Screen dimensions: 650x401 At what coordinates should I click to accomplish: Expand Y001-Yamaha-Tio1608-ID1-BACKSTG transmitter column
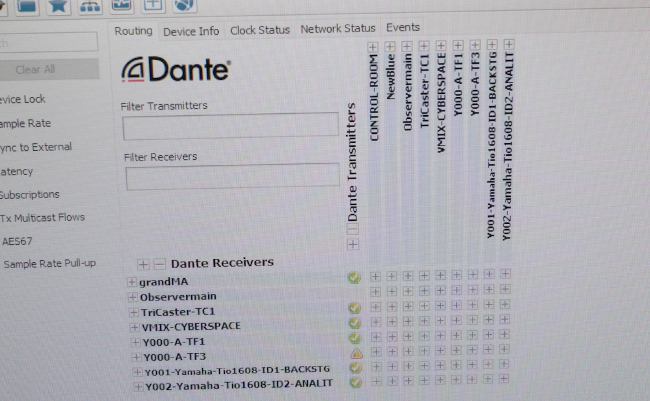(x=492, y=44)
